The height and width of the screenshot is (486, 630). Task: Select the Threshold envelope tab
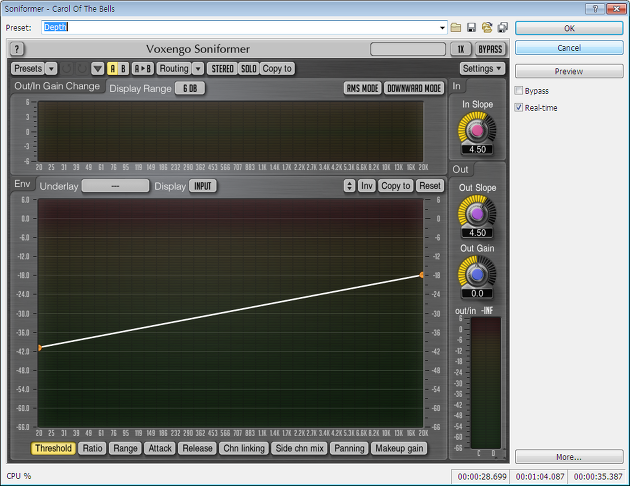coord(53,448)
